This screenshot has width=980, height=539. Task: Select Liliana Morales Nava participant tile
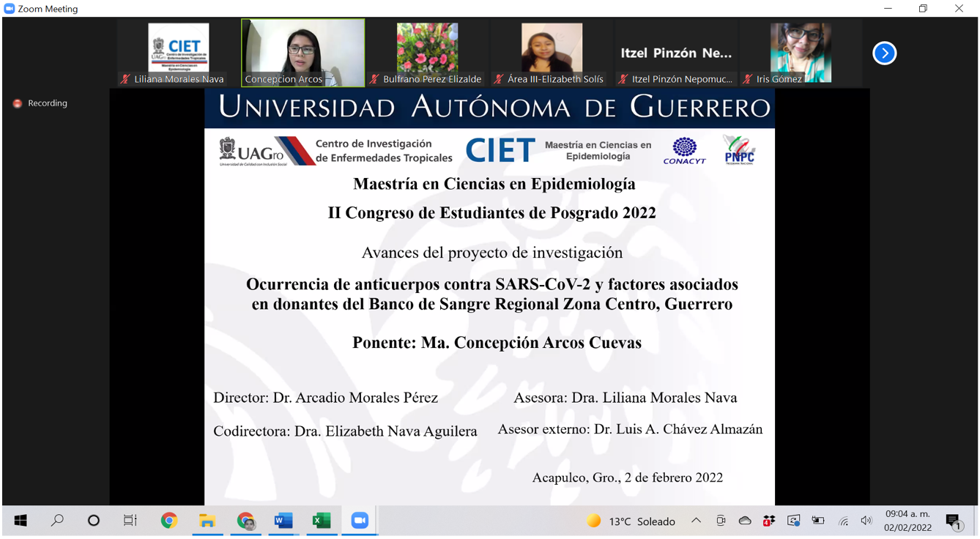tap(178, 53)
